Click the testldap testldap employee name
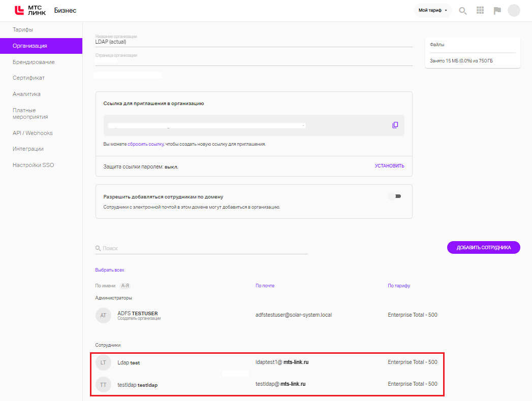 [x=137, y=385]
